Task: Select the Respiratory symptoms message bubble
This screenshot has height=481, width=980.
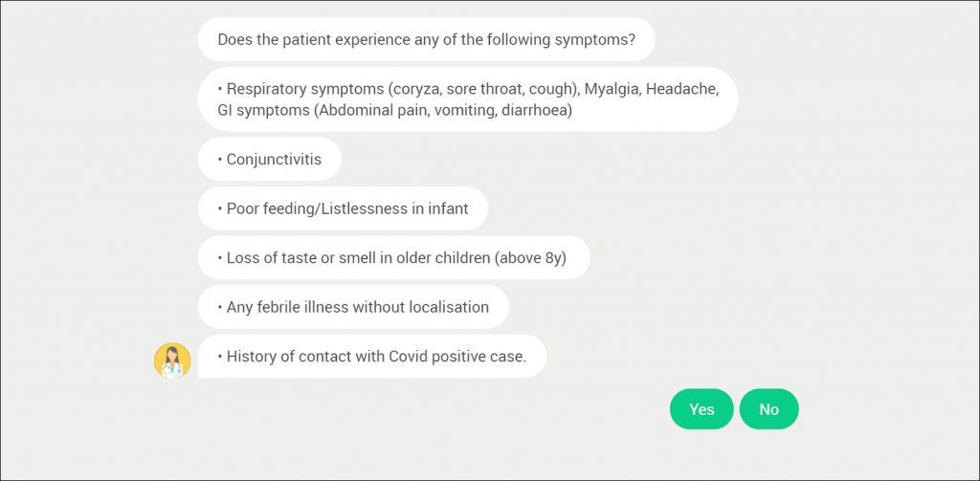Action: [x=467, y=99]
